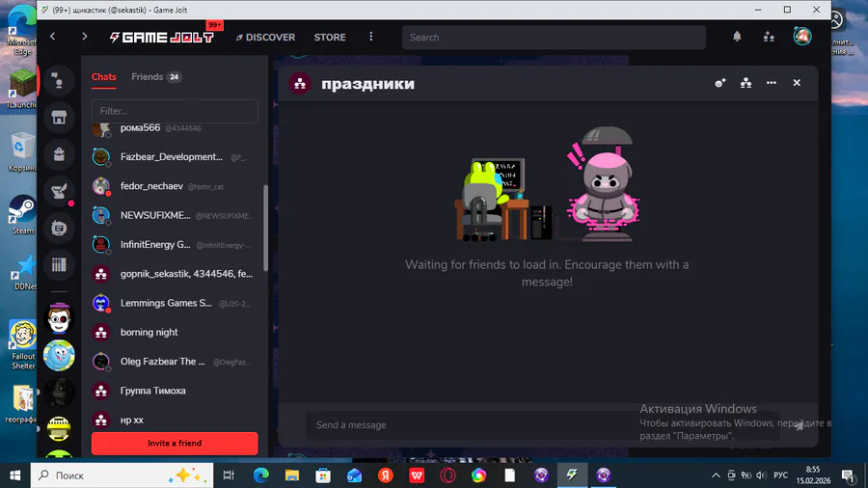Open the blue cartoon ball community avatar
Screen dimensions: 868x488
pyautogui.click(x=59, y=355)
